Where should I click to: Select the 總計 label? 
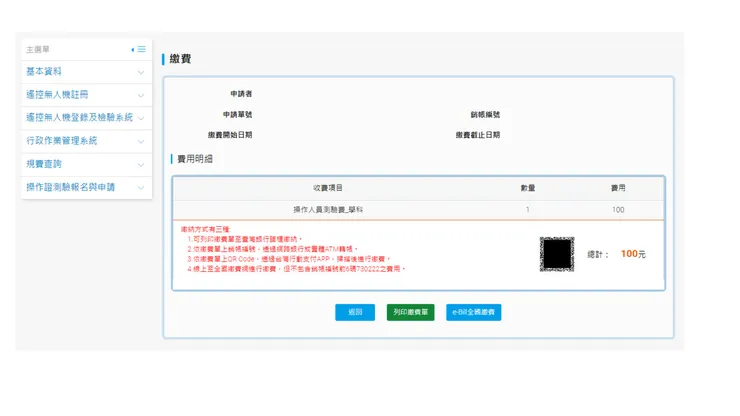(597, 255)
